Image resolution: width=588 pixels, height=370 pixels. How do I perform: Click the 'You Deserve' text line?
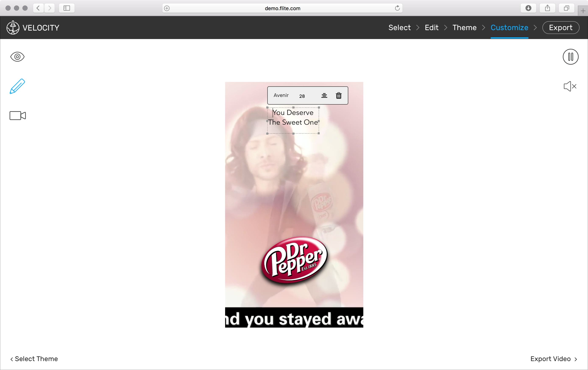(293, 112)
